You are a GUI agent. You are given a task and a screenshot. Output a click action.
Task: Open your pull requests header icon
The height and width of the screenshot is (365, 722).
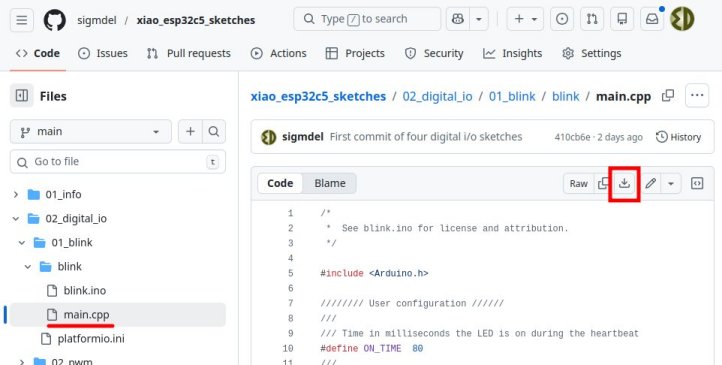(592, 19)
